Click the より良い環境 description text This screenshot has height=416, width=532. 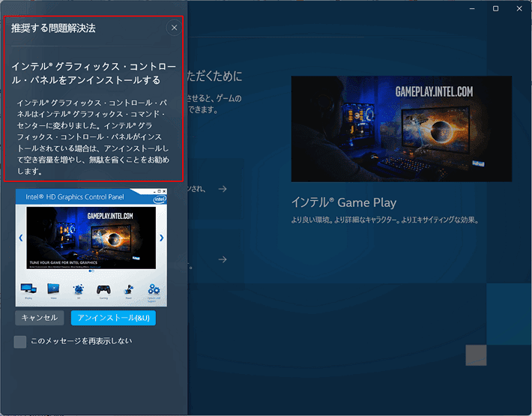click(x=385, y=220)
